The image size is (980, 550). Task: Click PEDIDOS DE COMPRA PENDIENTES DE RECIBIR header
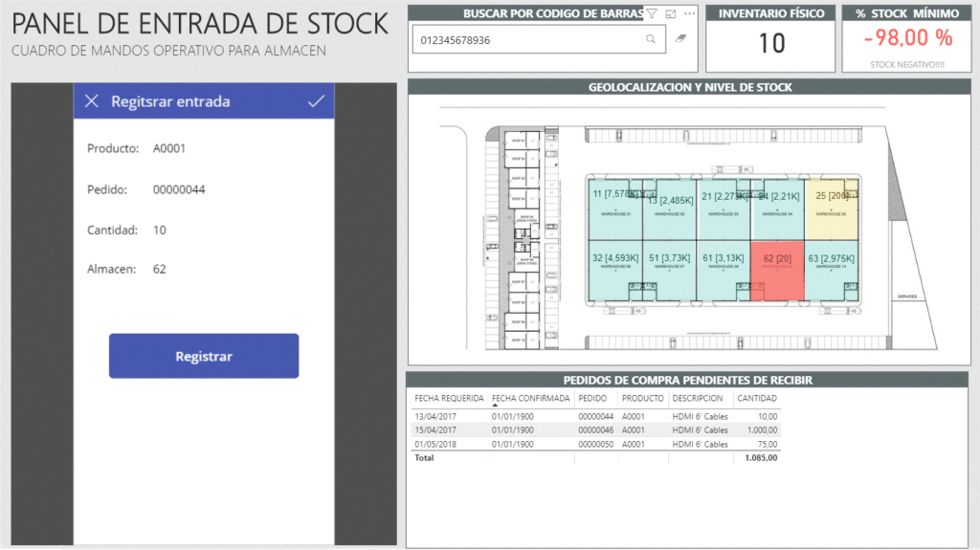[x=687, y=380]
